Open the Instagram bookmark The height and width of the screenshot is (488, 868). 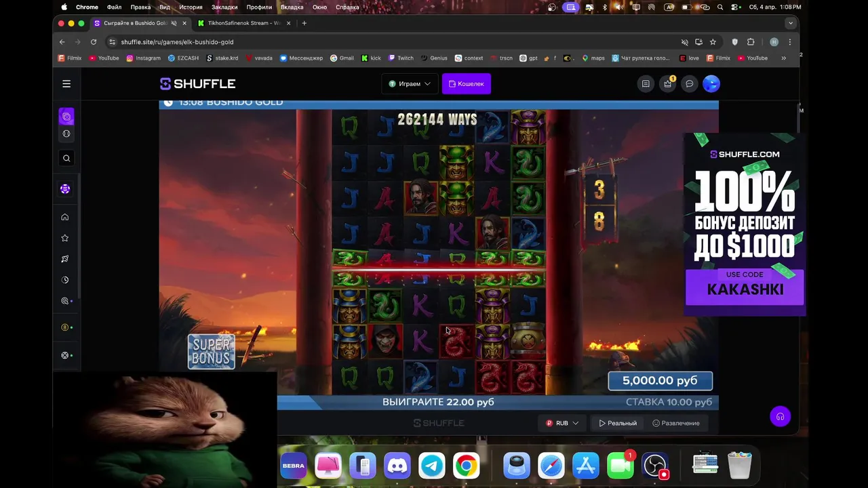pyautogui.click(x=144, y=58)
